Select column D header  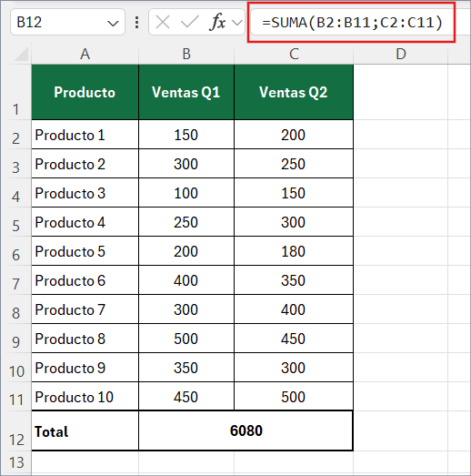point(401,54)
